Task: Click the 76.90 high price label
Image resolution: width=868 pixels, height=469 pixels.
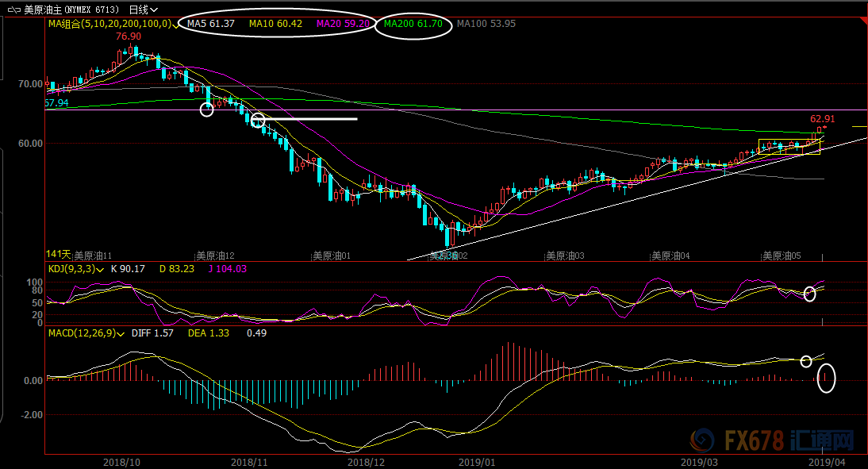Action: 129,37
